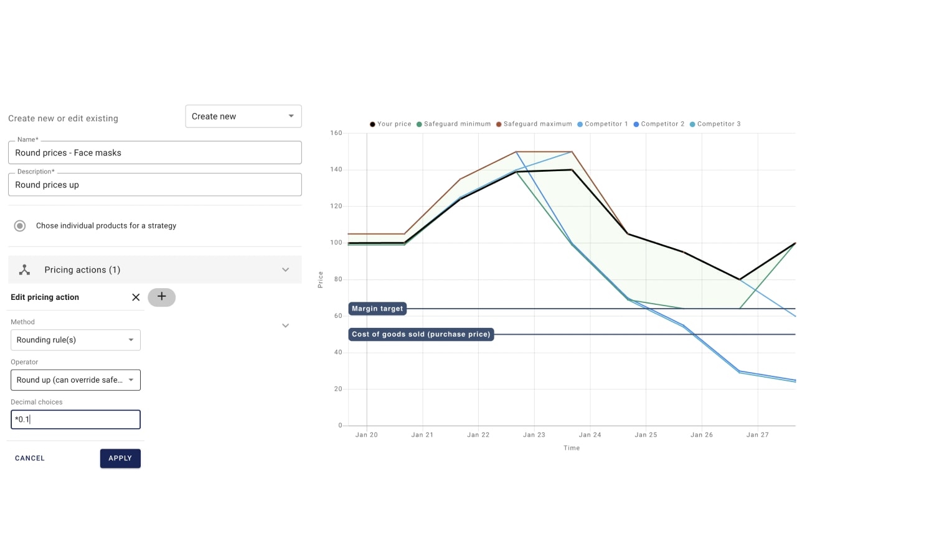
Task: Expand the chevron beside Method
Action: pos(285,325)
